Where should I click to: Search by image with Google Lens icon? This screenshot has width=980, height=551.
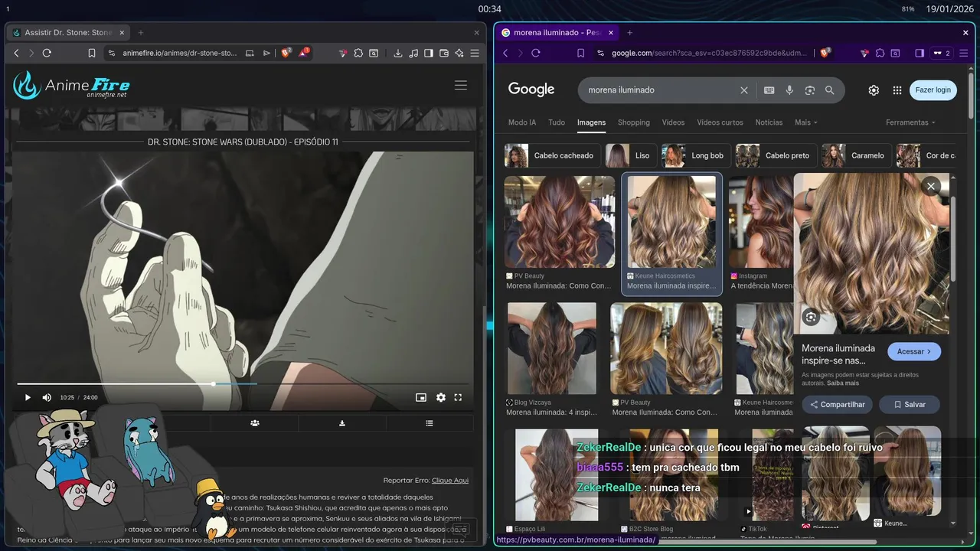[809, 90]
